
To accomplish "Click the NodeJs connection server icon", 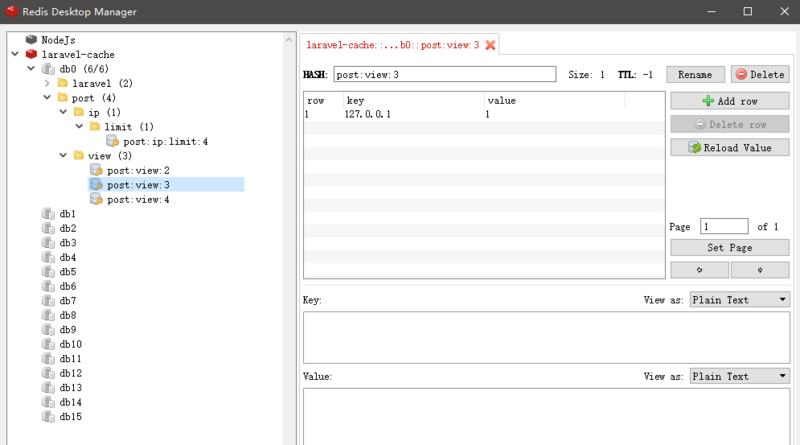I will pos(32,39).
